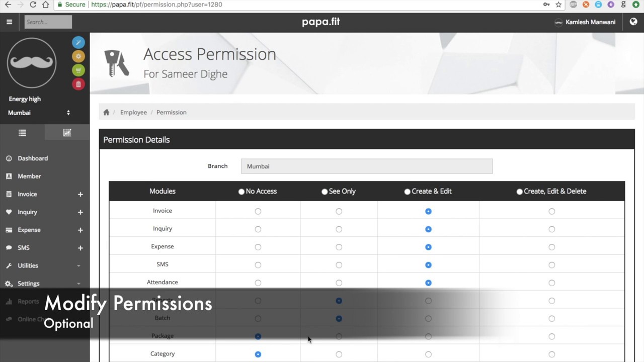The image size is (644, 362).
Task: Click the home icon in breadcrumb
Action: (106, 112)
